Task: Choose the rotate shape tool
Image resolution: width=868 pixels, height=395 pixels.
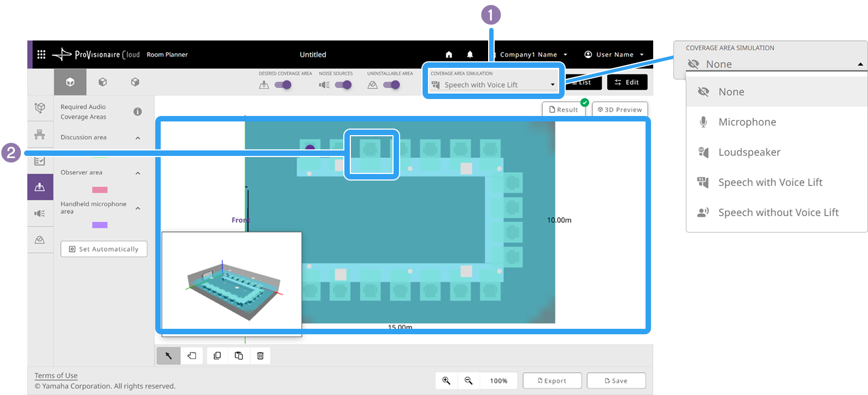Action: coord(192,356)
